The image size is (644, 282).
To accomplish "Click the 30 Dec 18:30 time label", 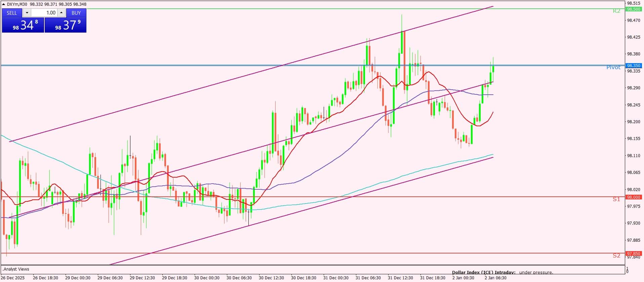I will coord(304,278).
